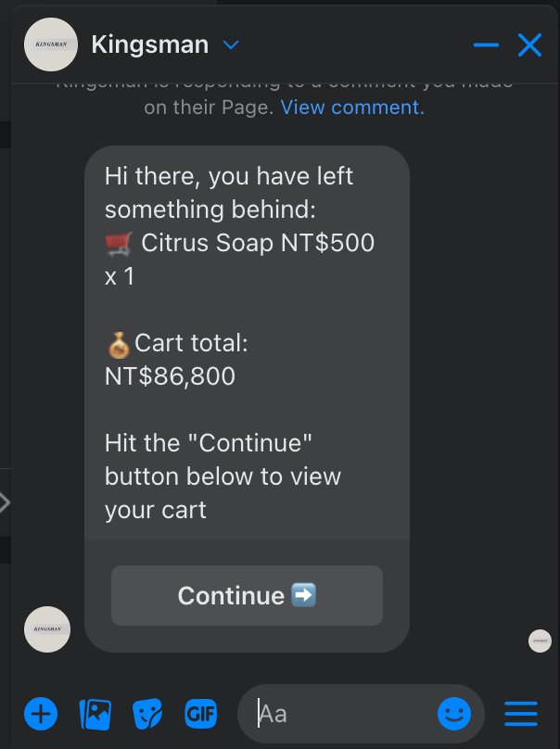Open the hamburger menu beside the message box
This screenshot has height=749, width=560.
(x=521, y=714)
